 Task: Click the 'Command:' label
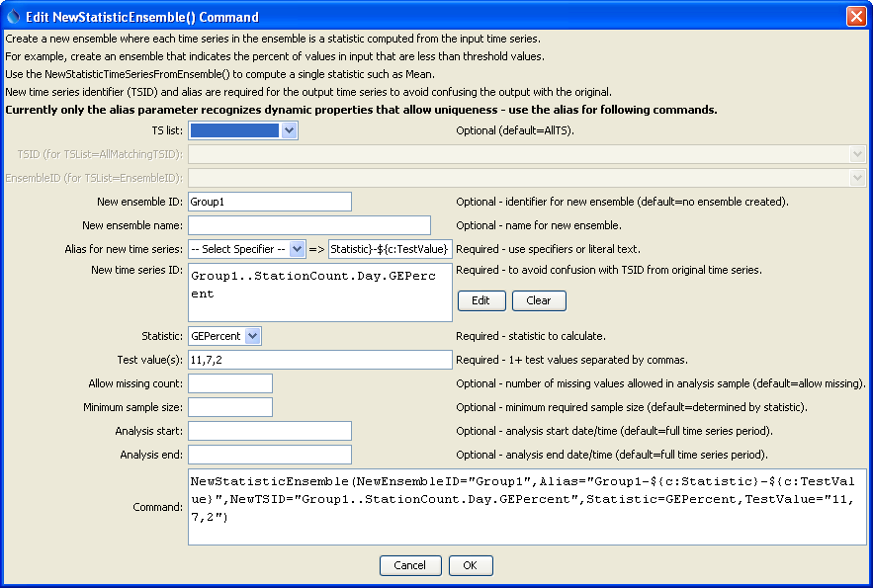click(x=157, y=507)
